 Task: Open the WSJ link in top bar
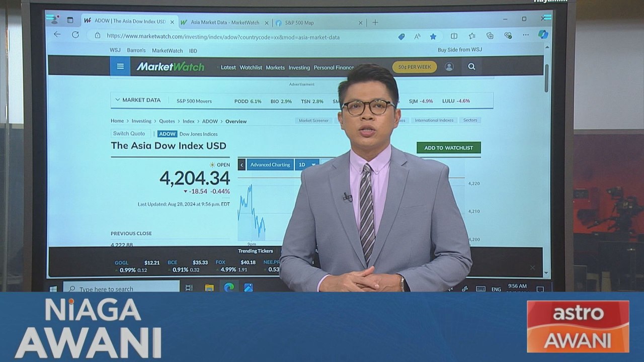coord(115,50)
